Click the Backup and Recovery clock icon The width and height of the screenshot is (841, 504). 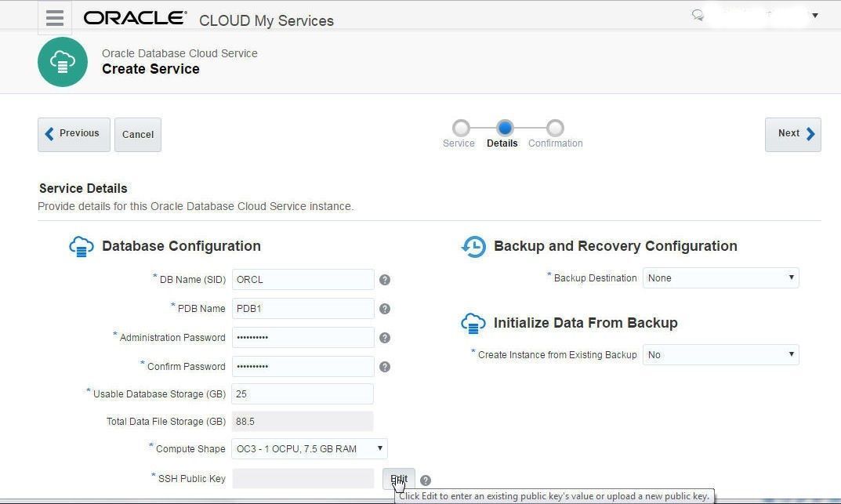coord(473,247)
